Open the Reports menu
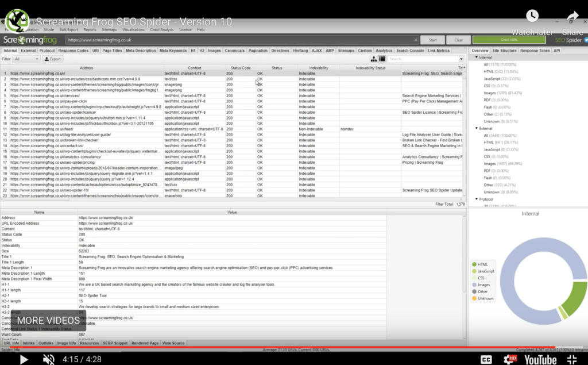Screen dimensions: 588x365 [90, 30]
